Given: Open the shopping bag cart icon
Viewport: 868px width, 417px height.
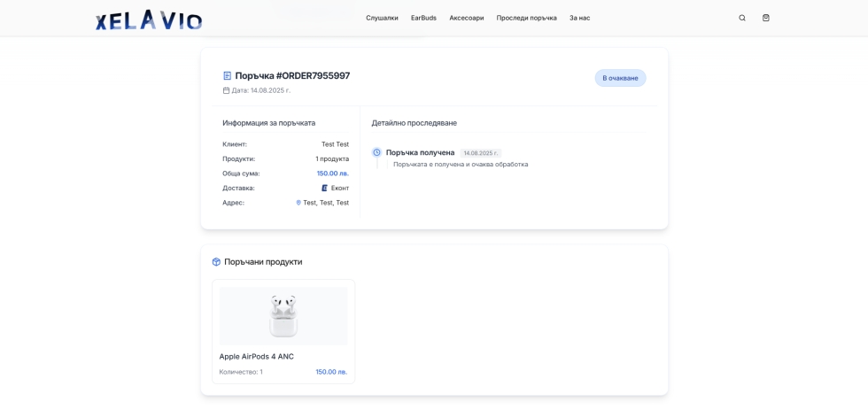Looking at the screenshot, I should click(765, 18).
